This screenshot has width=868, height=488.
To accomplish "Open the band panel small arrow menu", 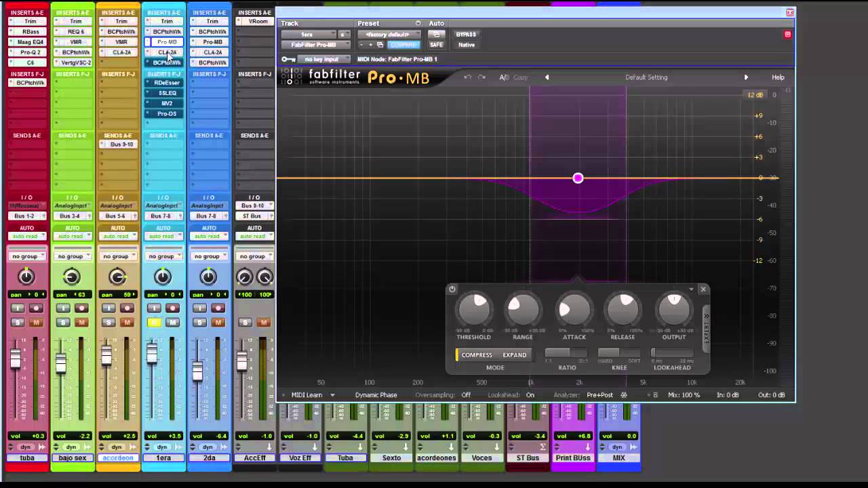I will pyautogui.click(x=691, y=289).
